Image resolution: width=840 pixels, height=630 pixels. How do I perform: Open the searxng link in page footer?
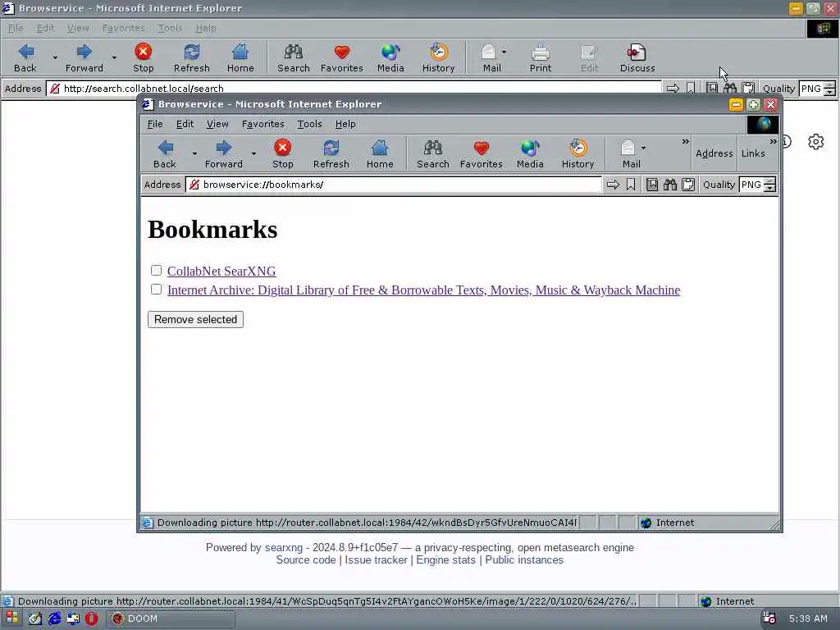pyautogui.click(x=283, y=547)
